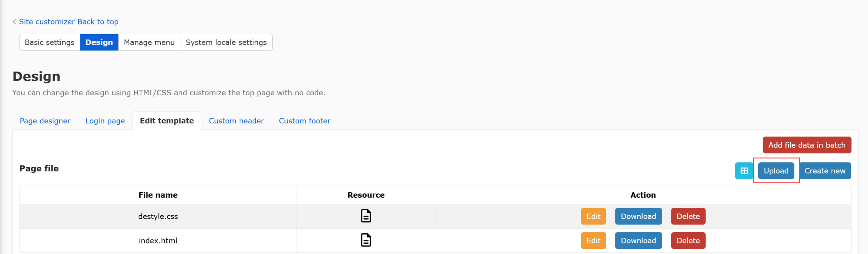Image resolution: width=868 pixels, height=254 pixels.
Task: Switch to Manage menu tab
Action: click(149, 42)
